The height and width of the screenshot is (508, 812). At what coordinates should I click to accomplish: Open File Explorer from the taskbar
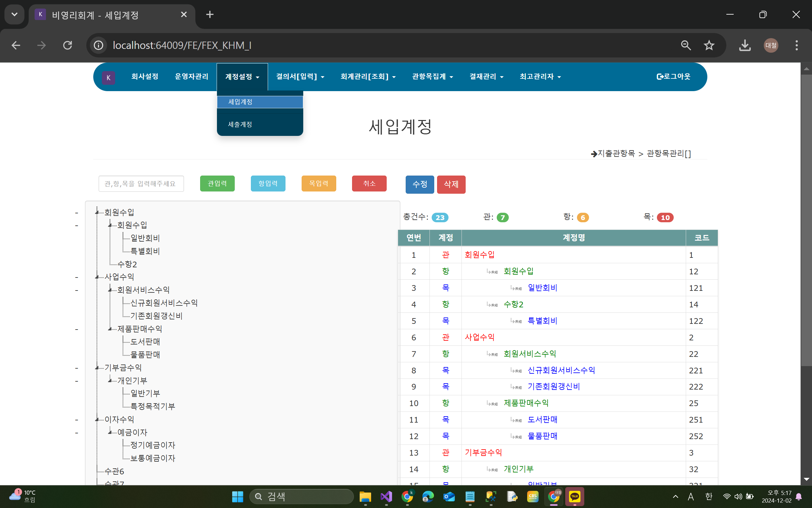(x=365, y=497)
